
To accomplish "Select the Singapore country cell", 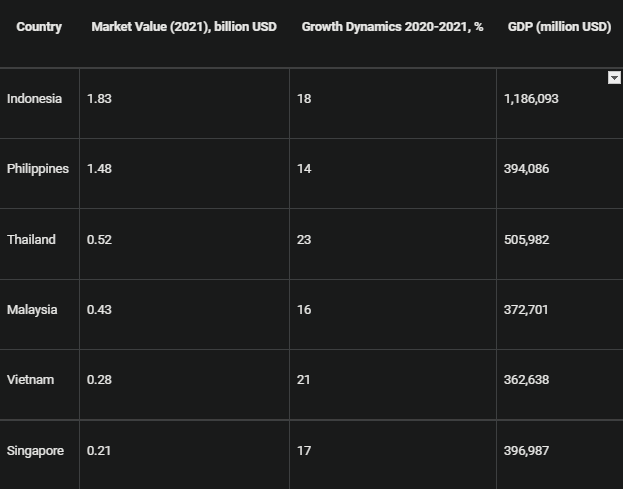I will point(35,451).
